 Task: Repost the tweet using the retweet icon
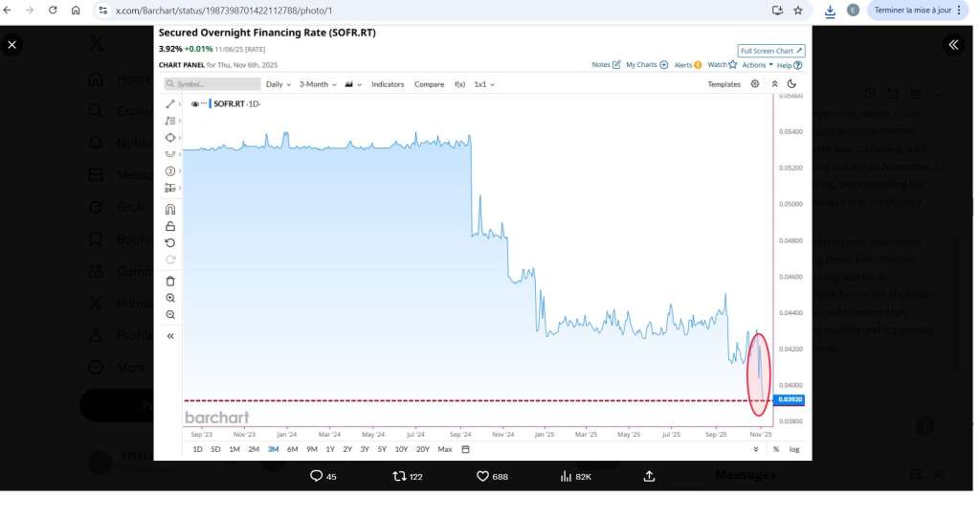(x=401, y=476)
